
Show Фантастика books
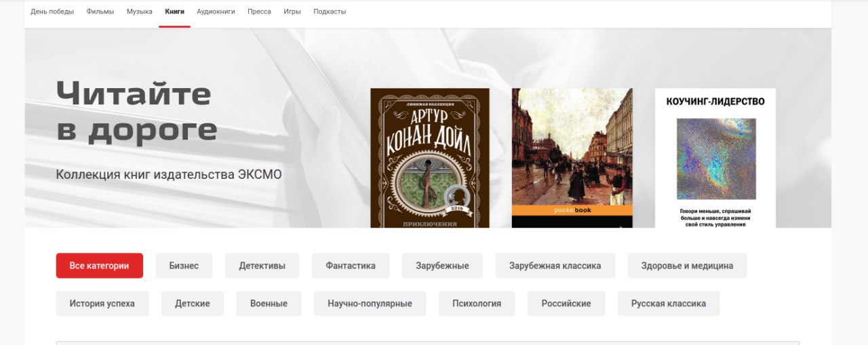pos(351,266)
